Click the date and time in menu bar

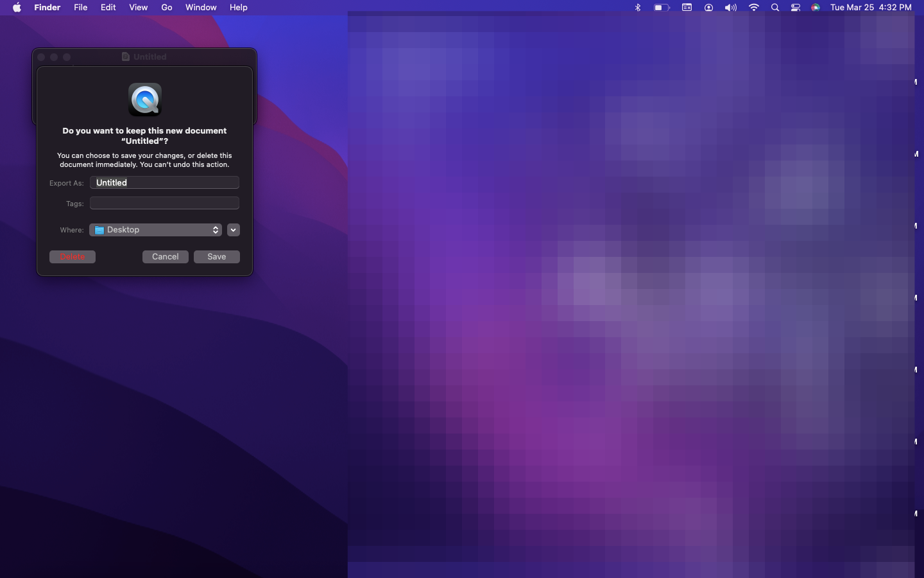click(x=871, y=8)
